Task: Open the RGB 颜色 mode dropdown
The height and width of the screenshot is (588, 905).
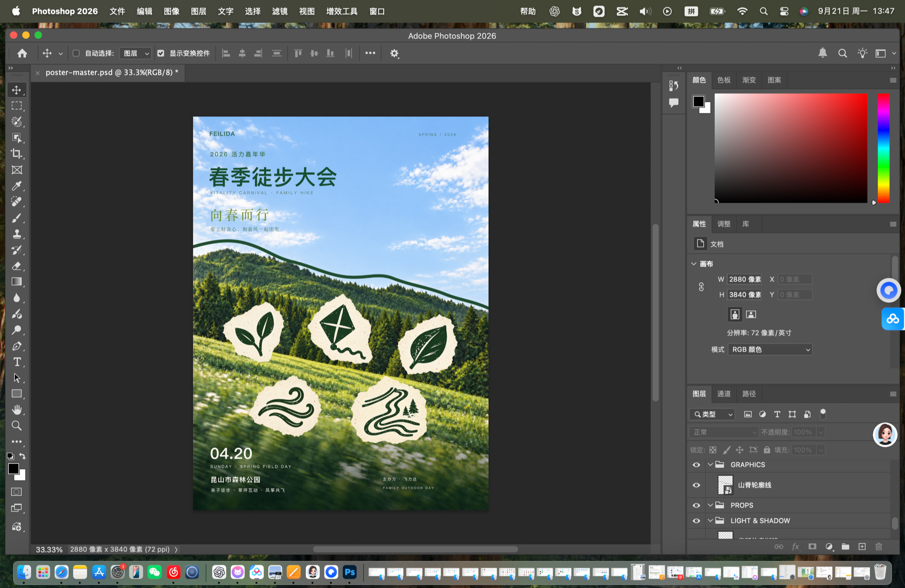Action: 770,350
